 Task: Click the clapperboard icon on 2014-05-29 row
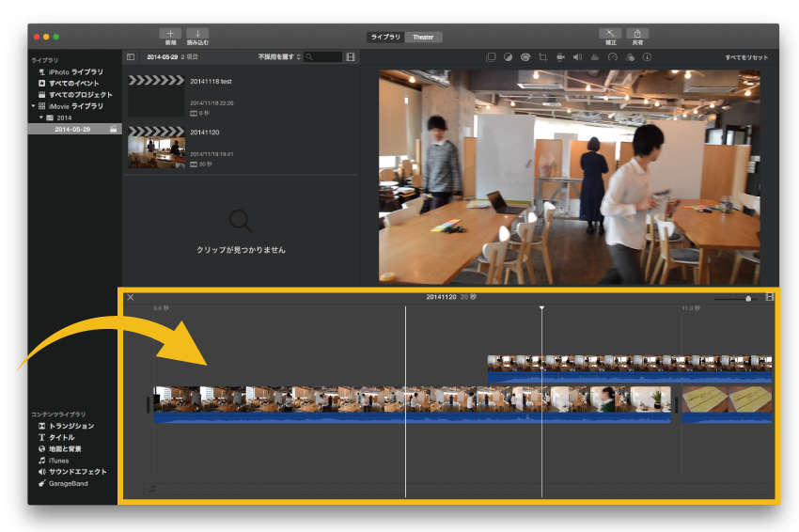coord(113,129)
